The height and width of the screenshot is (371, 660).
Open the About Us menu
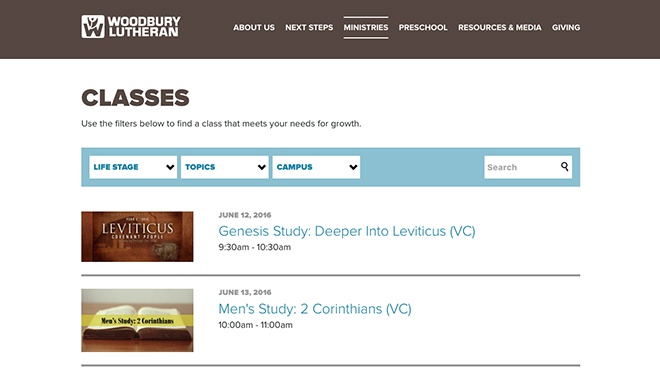pyautogui.click(x=254, y=27)
